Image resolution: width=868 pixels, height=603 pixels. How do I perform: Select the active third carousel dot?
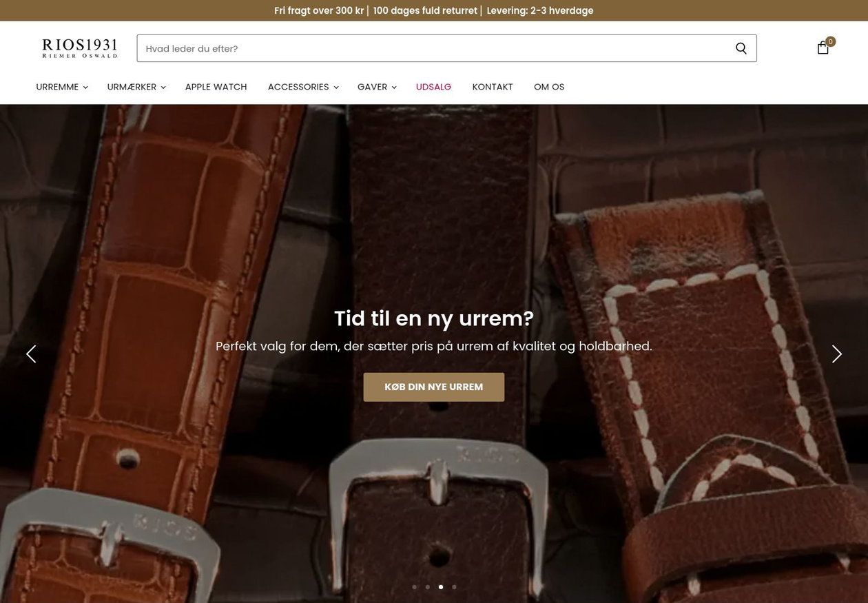441,587
